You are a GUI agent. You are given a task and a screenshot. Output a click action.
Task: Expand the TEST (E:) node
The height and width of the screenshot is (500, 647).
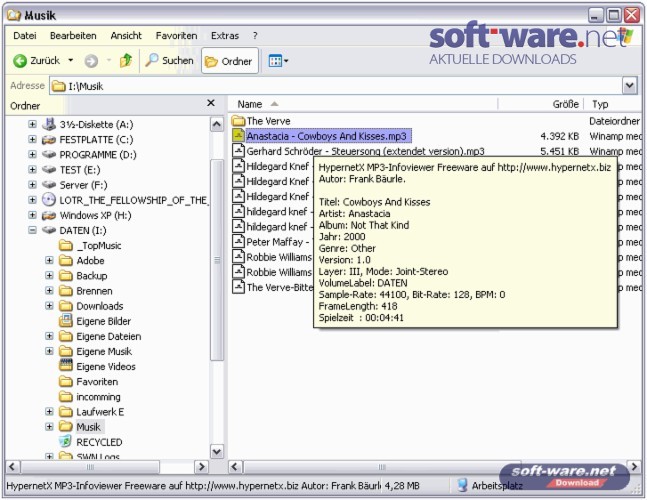(32, 169)
